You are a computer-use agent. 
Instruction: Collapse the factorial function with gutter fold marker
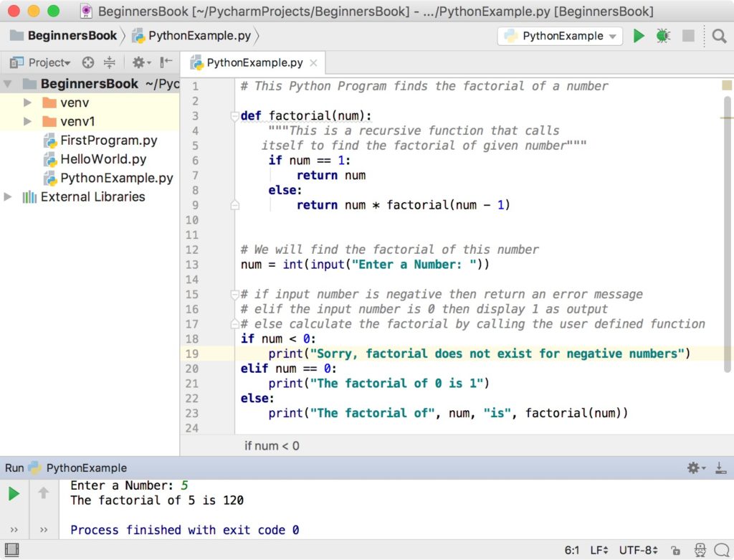(x=234, y=115)
